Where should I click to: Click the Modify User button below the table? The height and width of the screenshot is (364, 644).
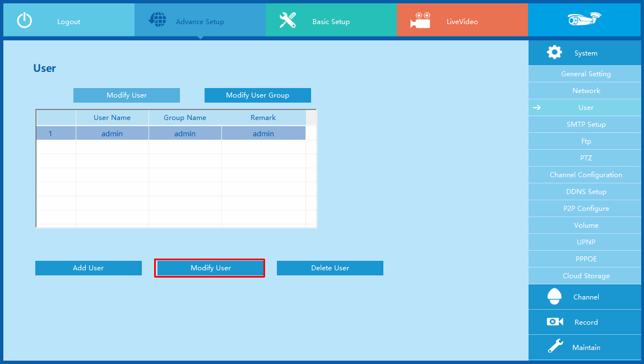(x=210, y=268)
